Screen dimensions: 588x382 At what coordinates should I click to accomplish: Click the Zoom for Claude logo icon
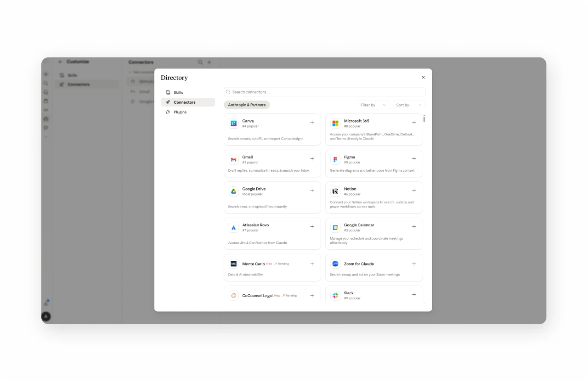(x=335, y=264)
